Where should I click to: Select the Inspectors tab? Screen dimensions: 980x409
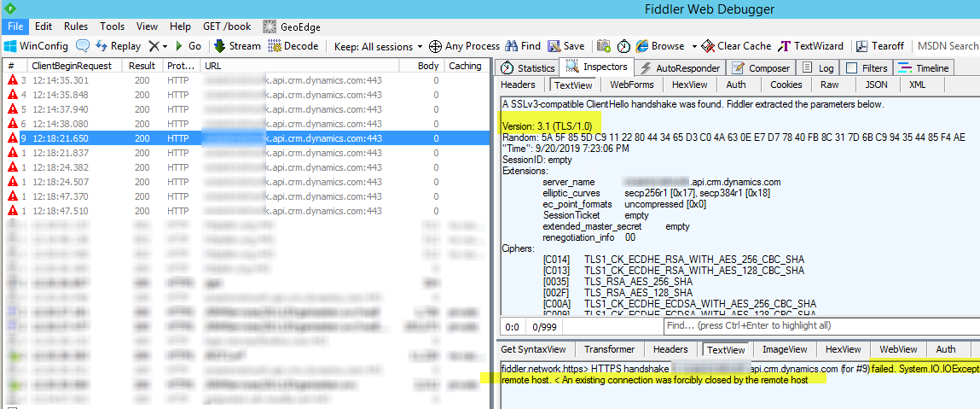[596, 67]
